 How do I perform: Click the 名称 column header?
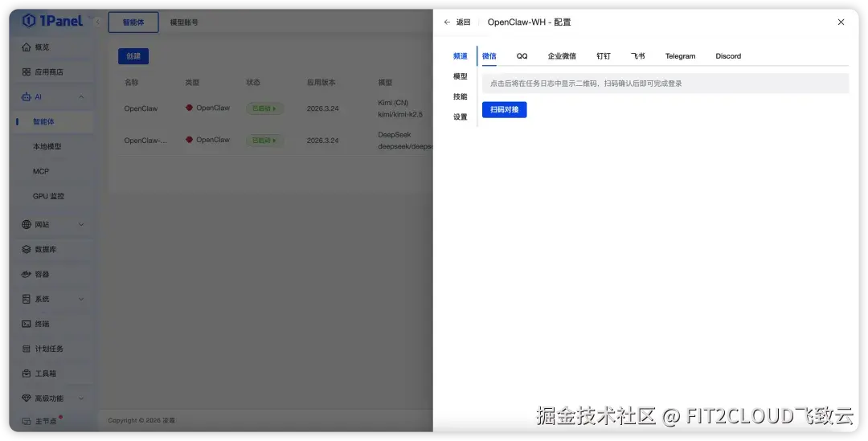click(131, 83)
